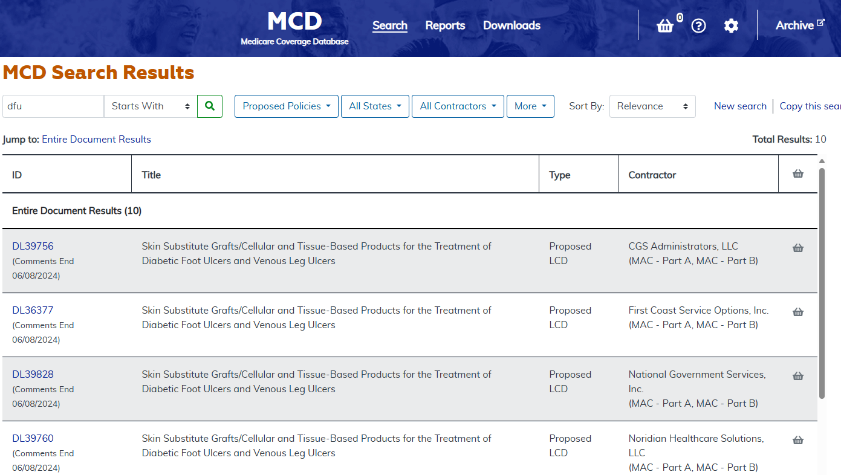Open the Starts With match selector
The height and width of the screenshot is (475, 841).
click(150, 106)
